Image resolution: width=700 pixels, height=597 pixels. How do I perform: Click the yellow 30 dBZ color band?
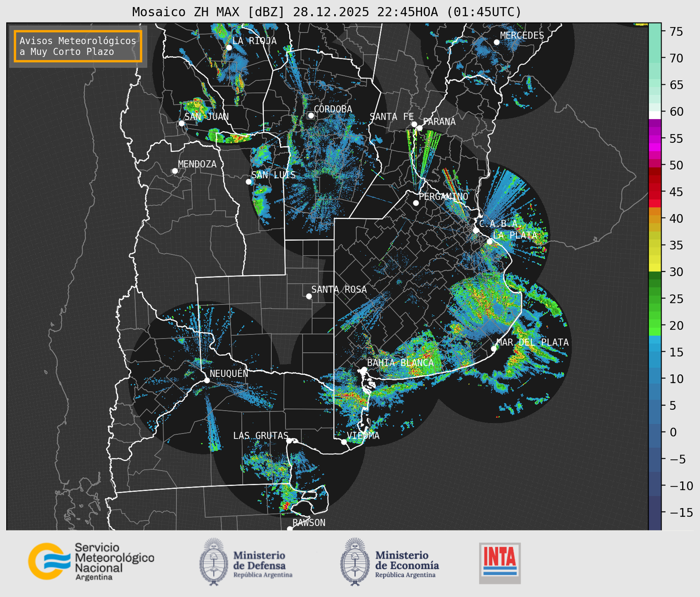[655, 268]
